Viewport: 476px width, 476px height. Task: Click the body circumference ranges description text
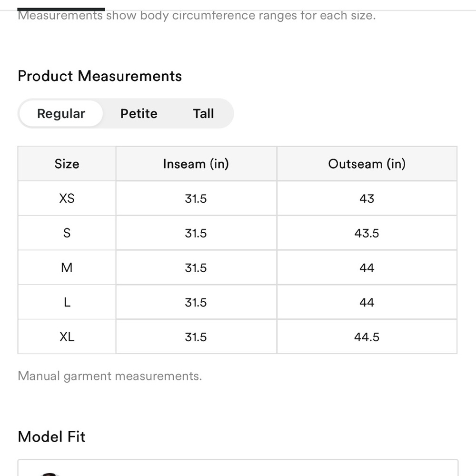click(196, 16)
